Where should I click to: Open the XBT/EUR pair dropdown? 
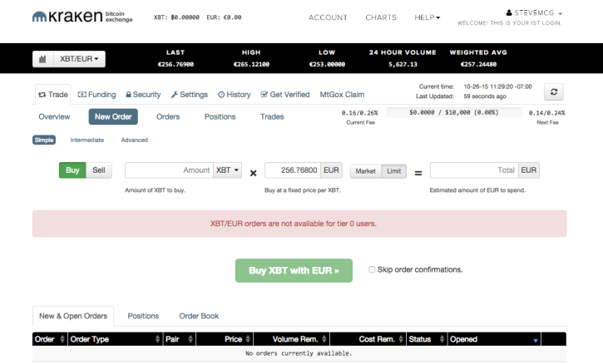tap(79, 59)
